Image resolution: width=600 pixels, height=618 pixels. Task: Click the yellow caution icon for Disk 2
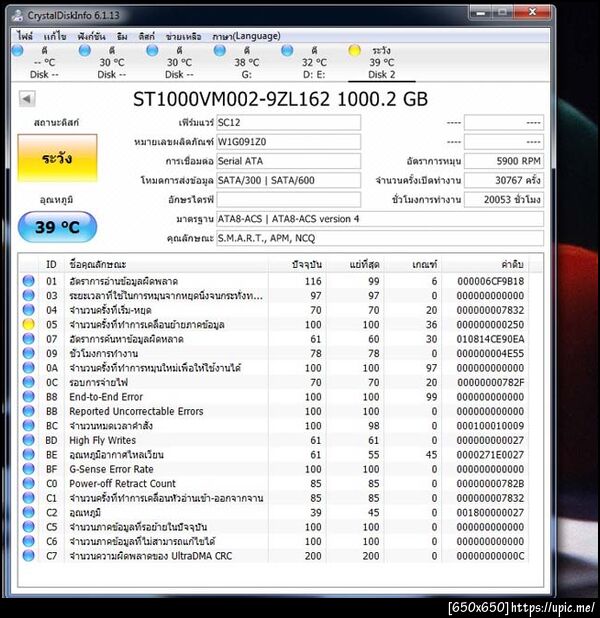click(354, 50)
